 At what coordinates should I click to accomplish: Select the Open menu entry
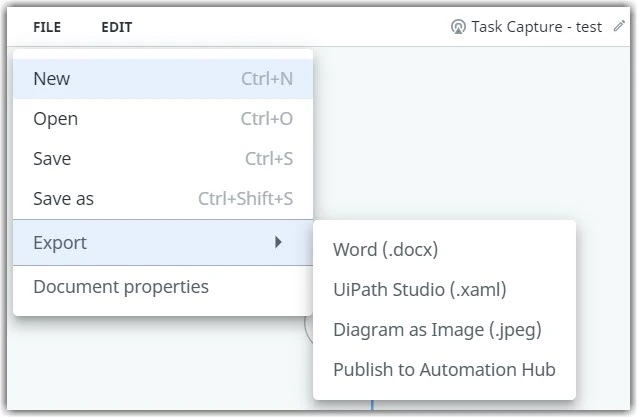163,119
